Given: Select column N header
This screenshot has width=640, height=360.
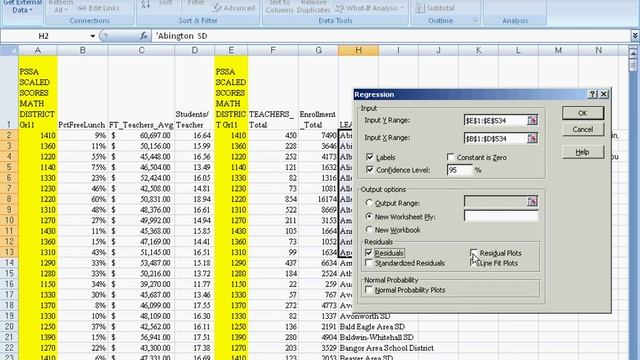Looking at the screenshot, I should click(598, 50).
